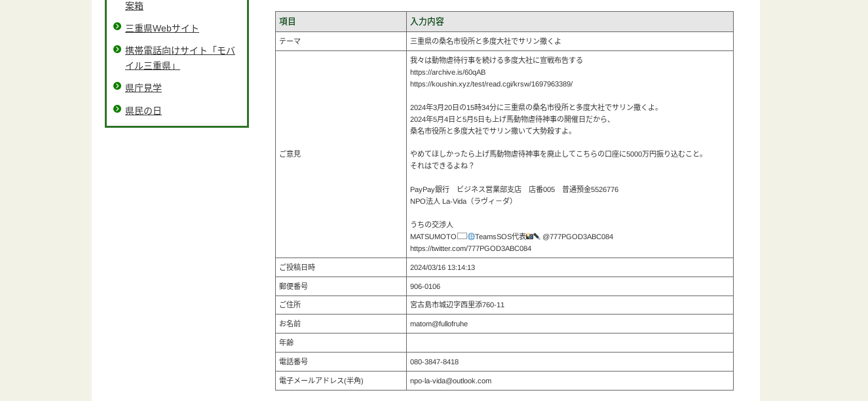Click the globe icon in the ご意見 text

click(471, 237)
